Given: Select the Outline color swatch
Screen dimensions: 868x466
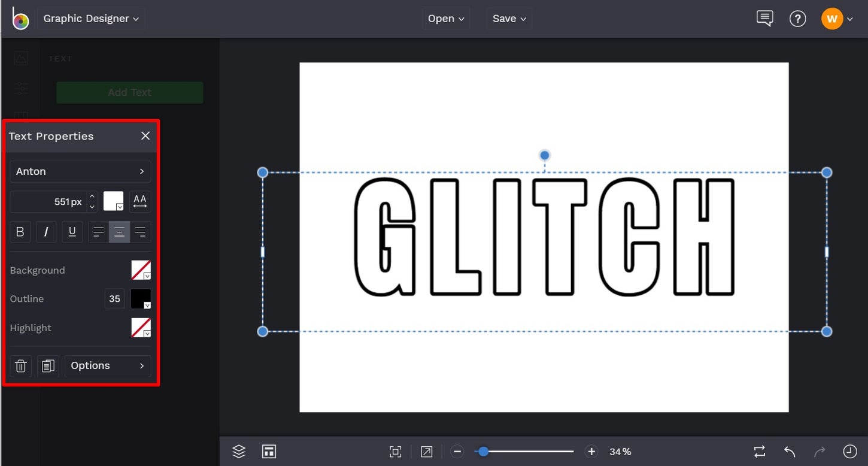Looking at the screenshot, I should coord(139,299).
